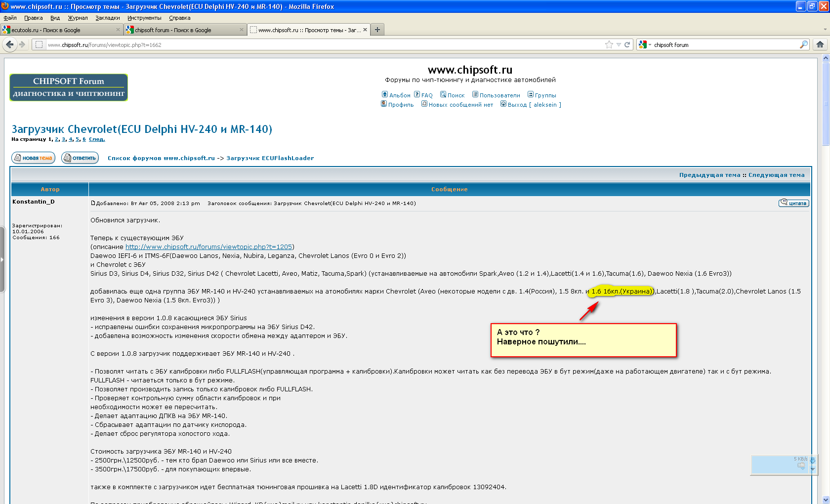Close the chipsoft.ru Просмотр темы tab
This screenshot has height=504, width=830.
365,30
